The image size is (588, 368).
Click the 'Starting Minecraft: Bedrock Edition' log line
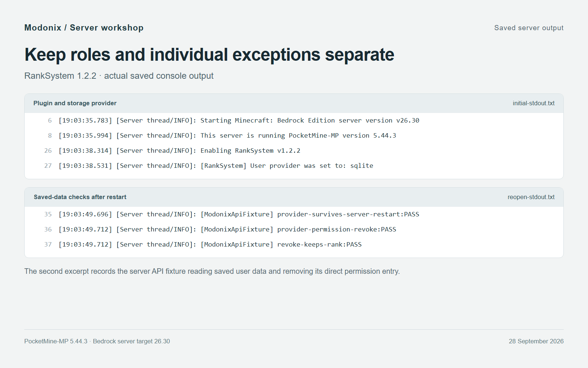tap(239, 121)
